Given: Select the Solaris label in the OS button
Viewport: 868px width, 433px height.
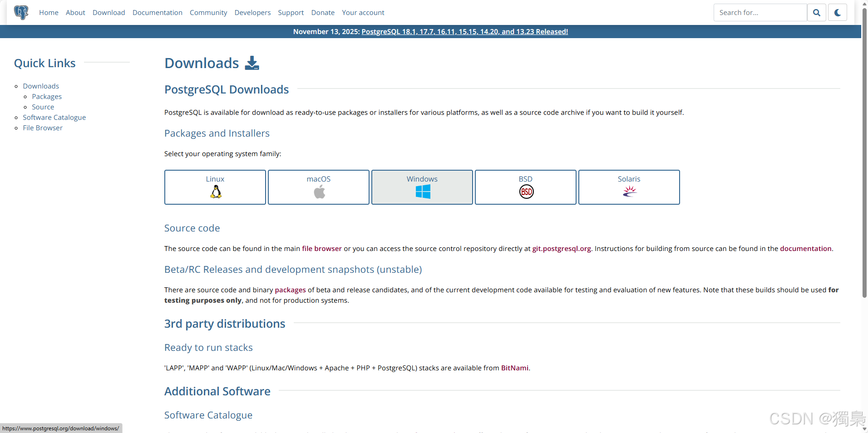Looking at the screenshot, I should (629, 179).
